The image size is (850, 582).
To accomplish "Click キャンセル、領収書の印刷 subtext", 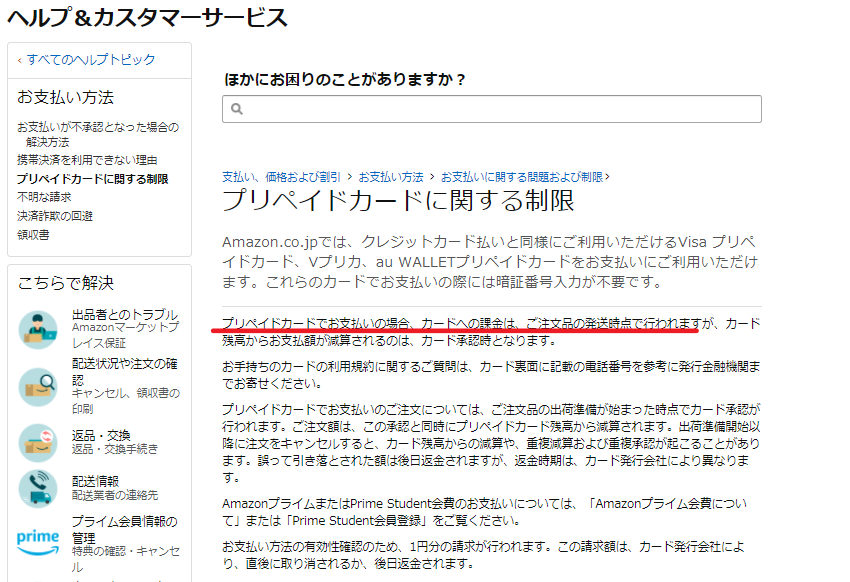I will (126, 400).
